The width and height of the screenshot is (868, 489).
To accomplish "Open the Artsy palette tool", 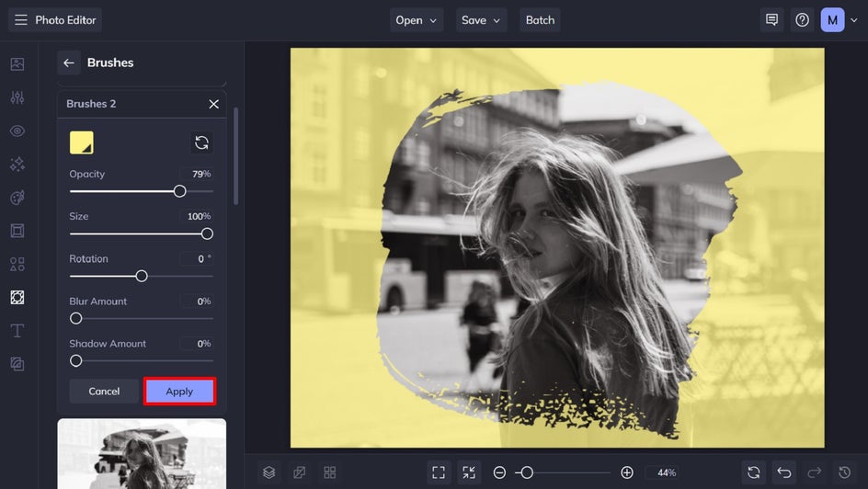I will pos(17,198).
